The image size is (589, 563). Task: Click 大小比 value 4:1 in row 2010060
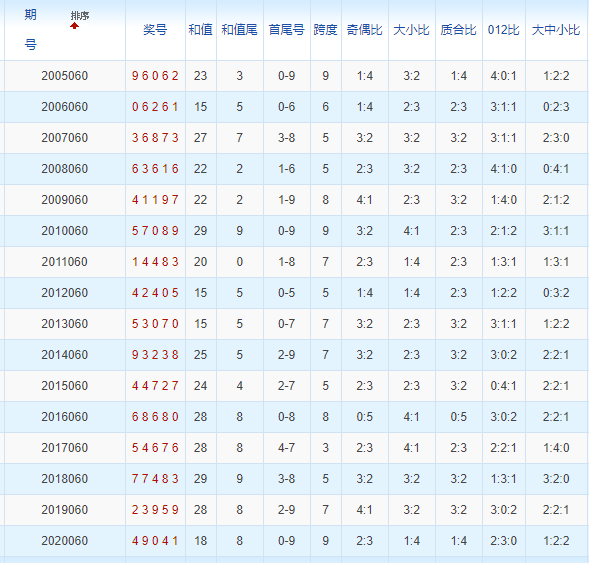click(412, 231)
